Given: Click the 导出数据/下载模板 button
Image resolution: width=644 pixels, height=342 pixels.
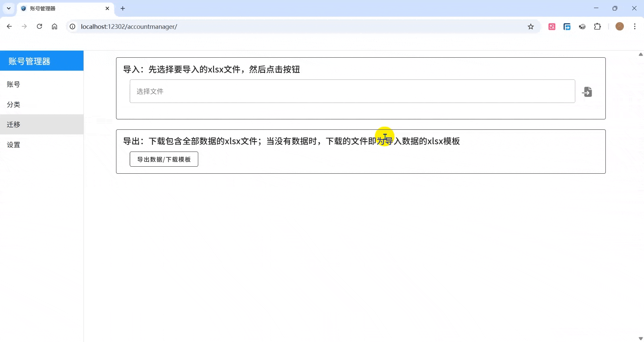Looking at the screenshot, I should [164, 159].
